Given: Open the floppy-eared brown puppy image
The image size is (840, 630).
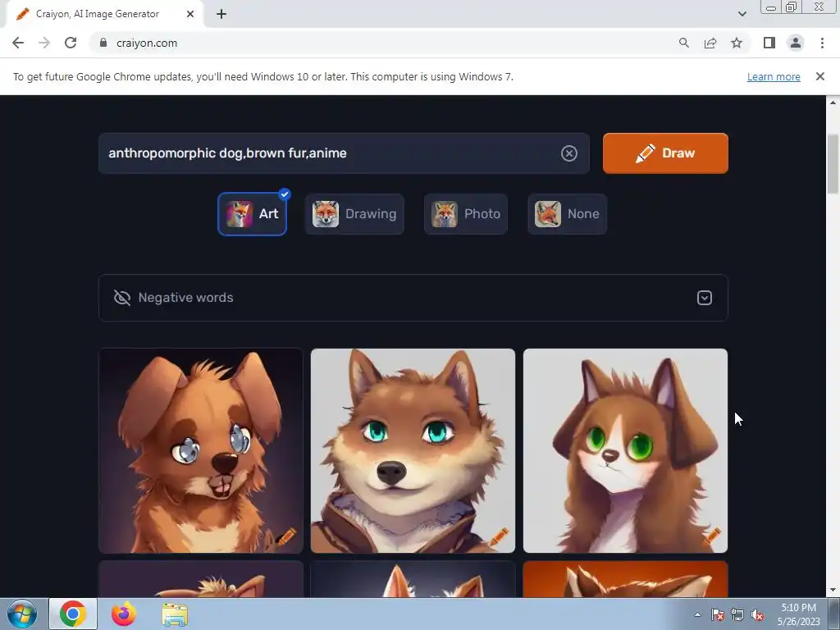Looking at the screenshot, I should pyautogui.click(x=201, y=450).
